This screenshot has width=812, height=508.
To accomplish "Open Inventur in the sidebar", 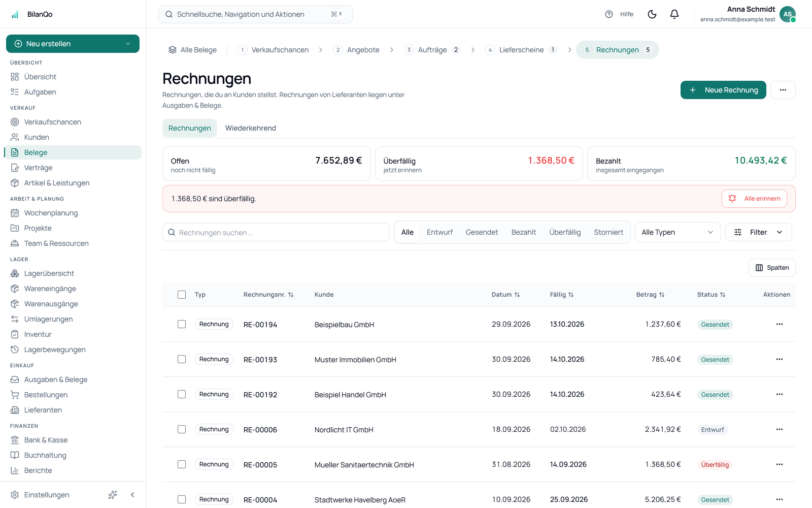I will [x=73, y=334].
